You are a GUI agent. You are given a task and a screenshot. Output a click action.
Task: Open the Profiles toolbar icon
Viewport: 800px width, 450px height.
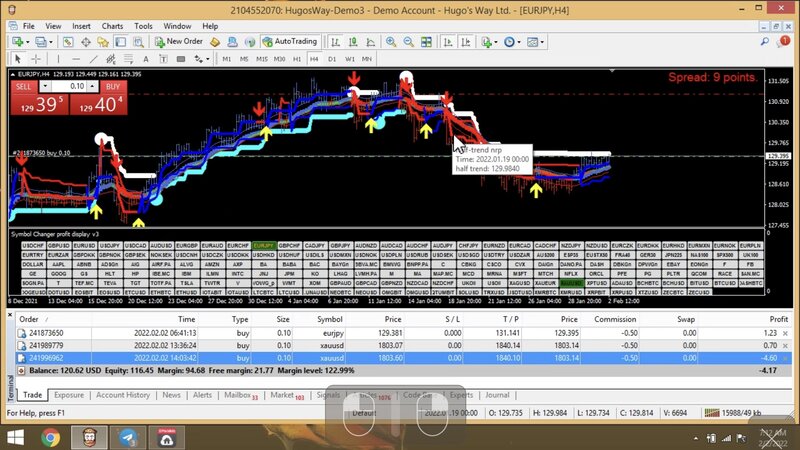40,42
